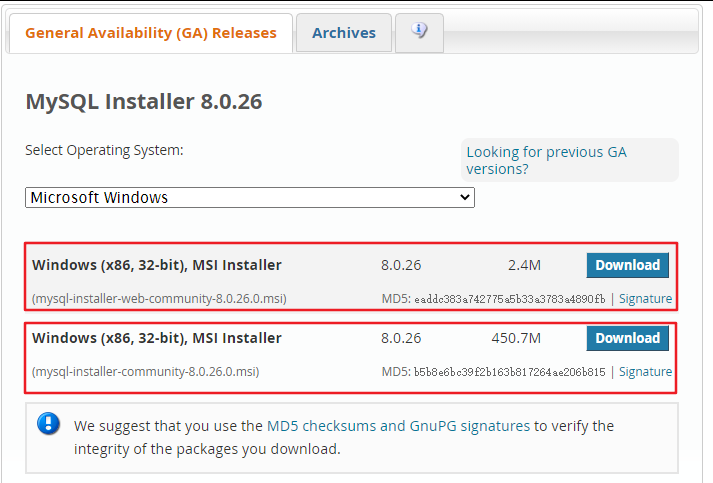Image resolution: width=713 pixels, height=483 pixels.
Task: Switch to the Archives tab
Action: point(344,33)
